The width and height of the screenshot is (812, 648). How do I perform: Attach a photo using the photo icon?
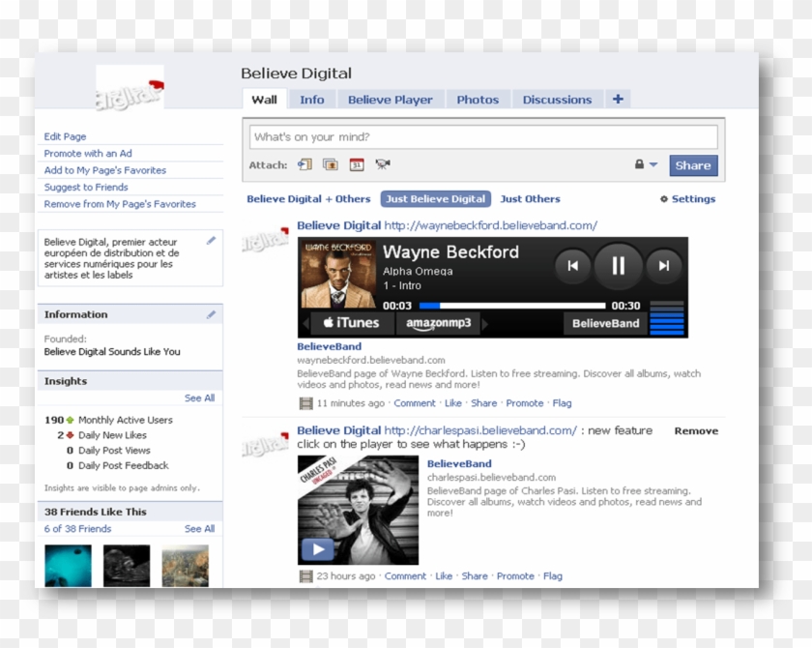(331, 164)
